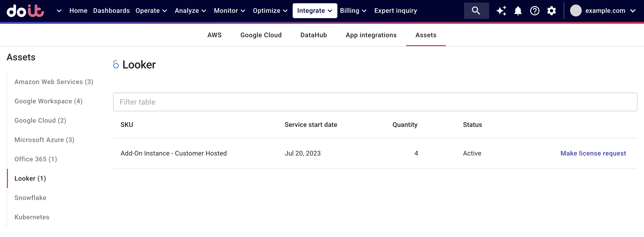
Task: Switch to the DataHub tab
Action: point(313,35)
